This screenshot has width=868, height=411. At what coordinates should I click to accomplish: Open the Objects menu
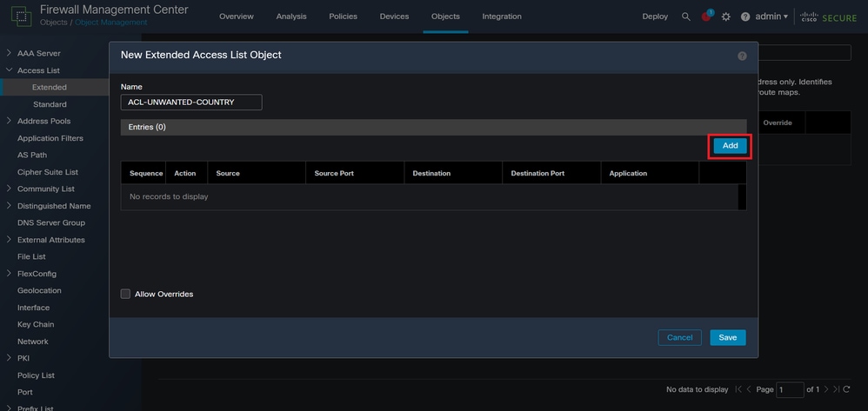point(445,17)
